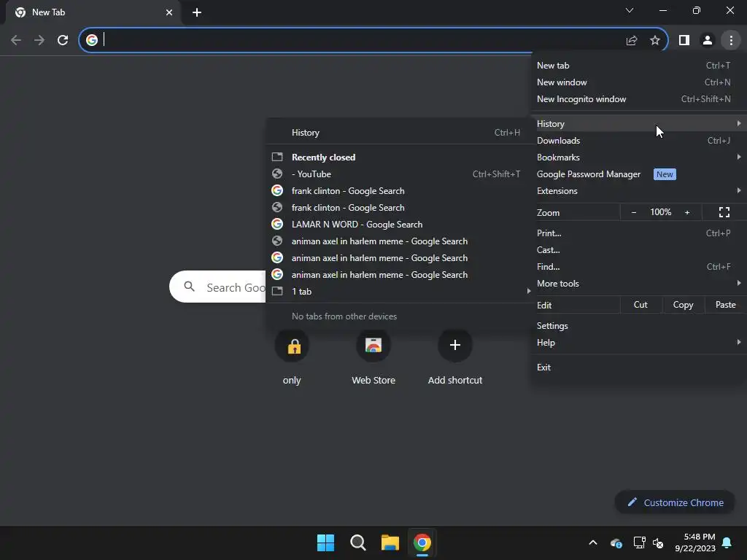Open Settings from menu
Image resolution: width=747 pixels, height=560 pixels.
coord(638,326)
